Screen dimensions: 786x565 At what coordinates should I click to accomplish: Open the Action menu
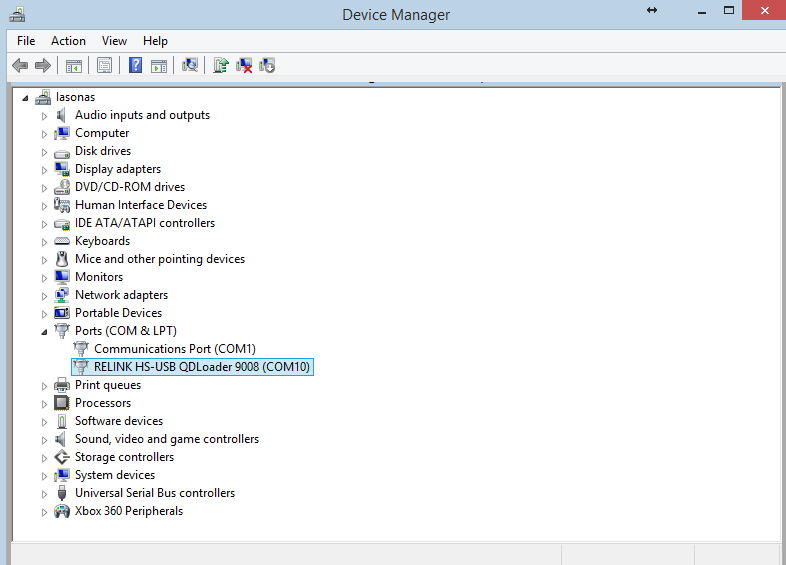(68, 41)
